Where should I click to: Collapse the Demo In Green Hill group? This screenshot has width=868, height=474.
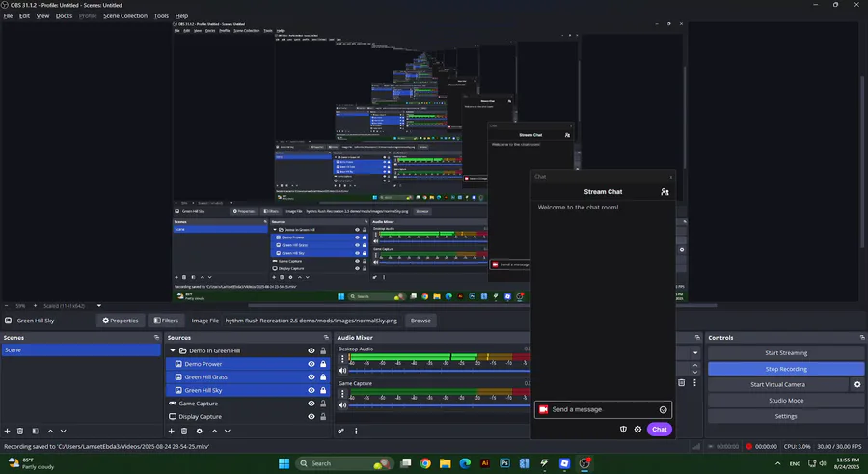click(x=173, y=351)
